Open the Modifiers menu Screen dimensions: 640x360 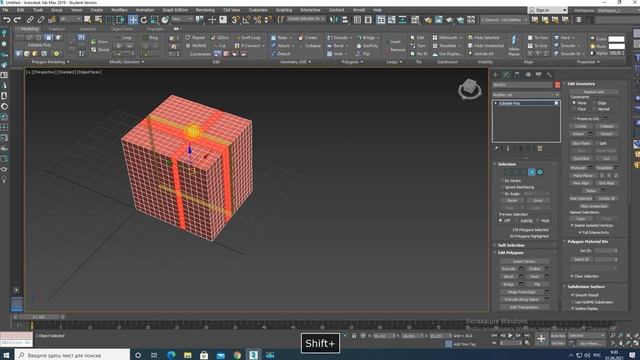[x=120, y=10]
